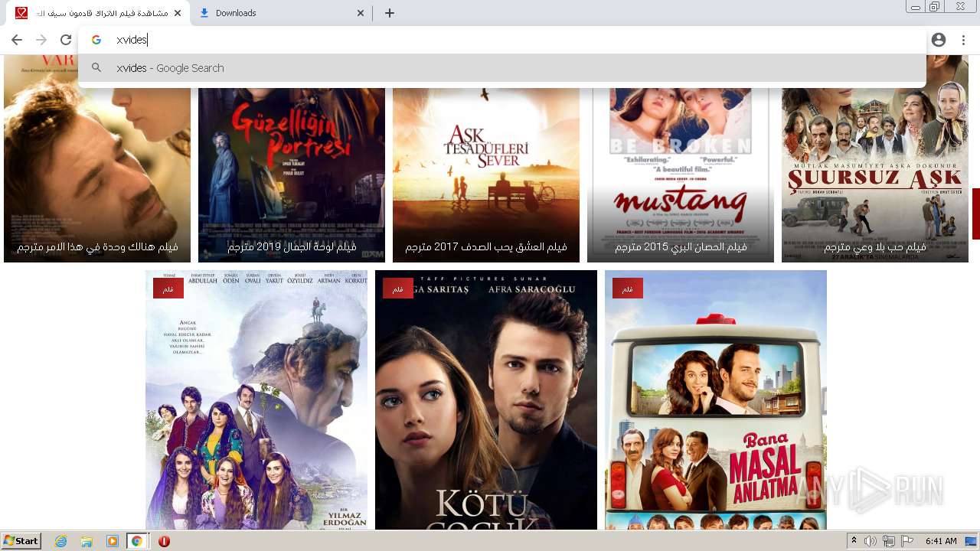This screenshot has height=551, width=980.
Task: Click the 'فيلم حب بلا وعي مترجم' title
Action: click(x=875, y=247)
